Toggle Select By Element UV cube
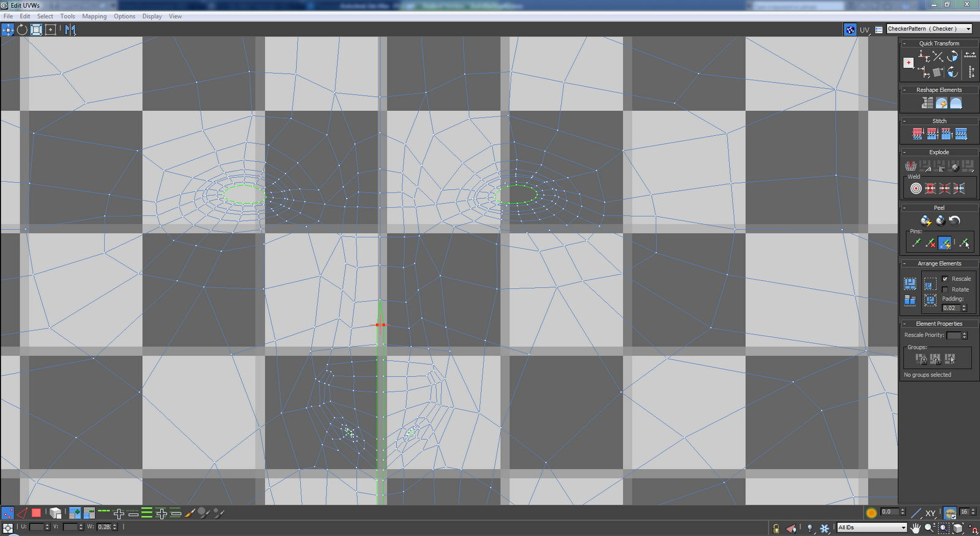 point(55,513)
